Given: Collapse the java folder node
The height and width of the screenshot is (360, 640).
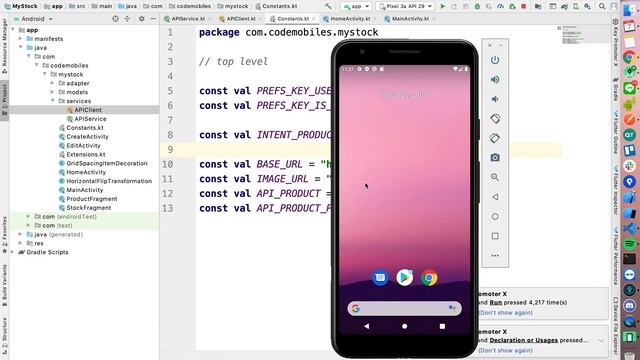Looking at the screenshot, I should point(20,48).
